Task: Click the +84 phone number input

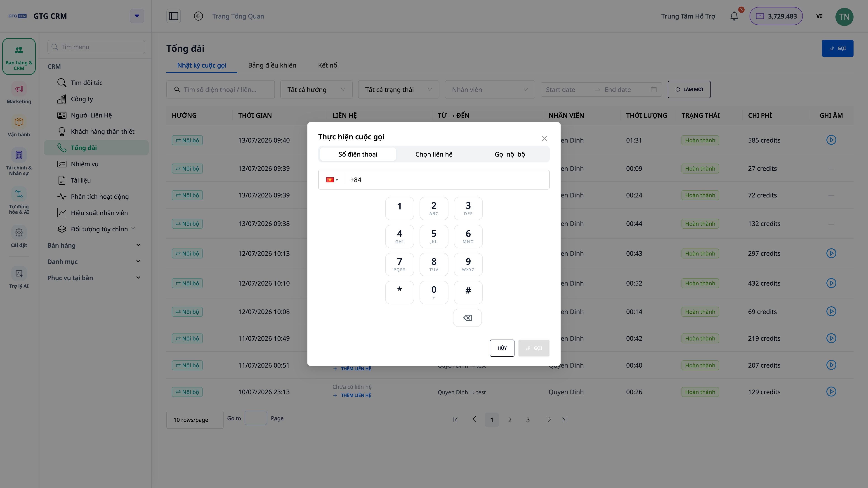Action: click(447, 180)
